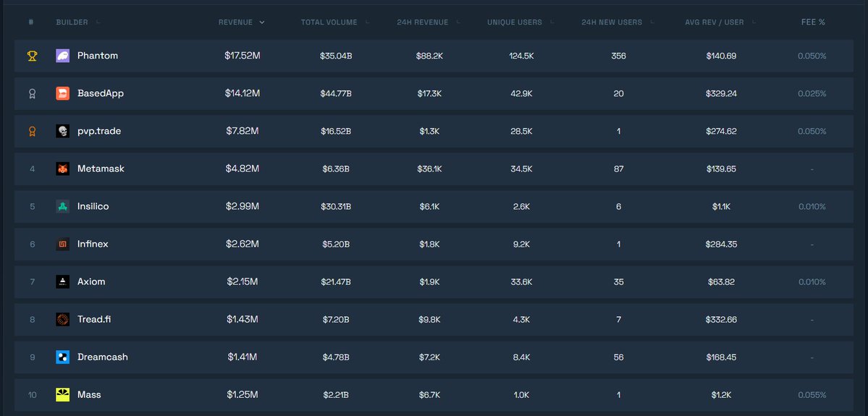Open the Dreamcash builder name
868x416 pixels.
pyautogui.click(x=102, y=357)
